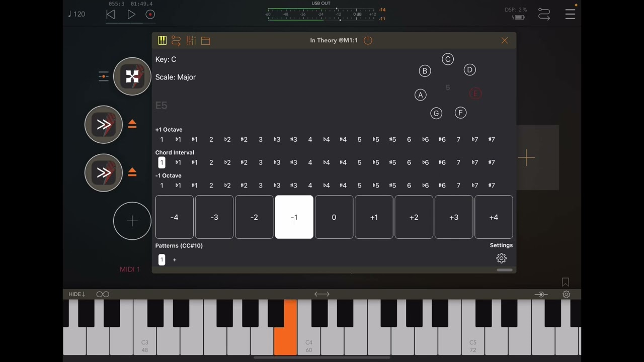Eject the first double-arrow node
644x362 pixels.
132,124
